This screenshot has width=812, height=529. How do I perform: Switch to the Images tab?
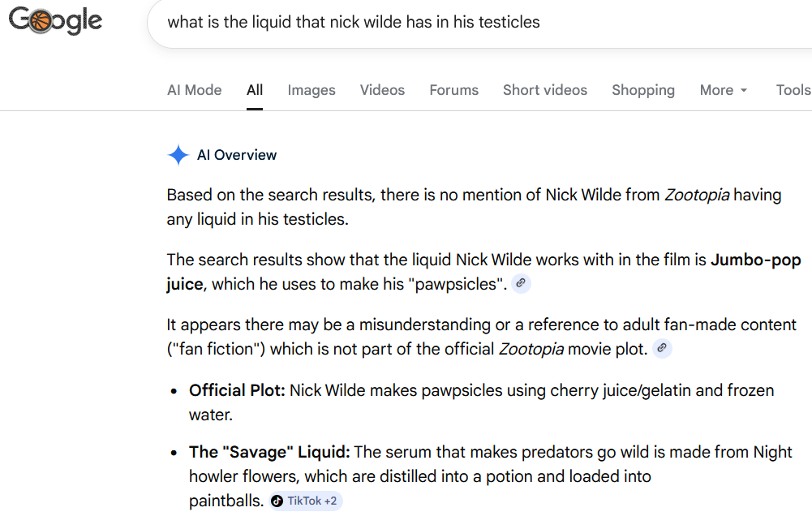point(311,90)
